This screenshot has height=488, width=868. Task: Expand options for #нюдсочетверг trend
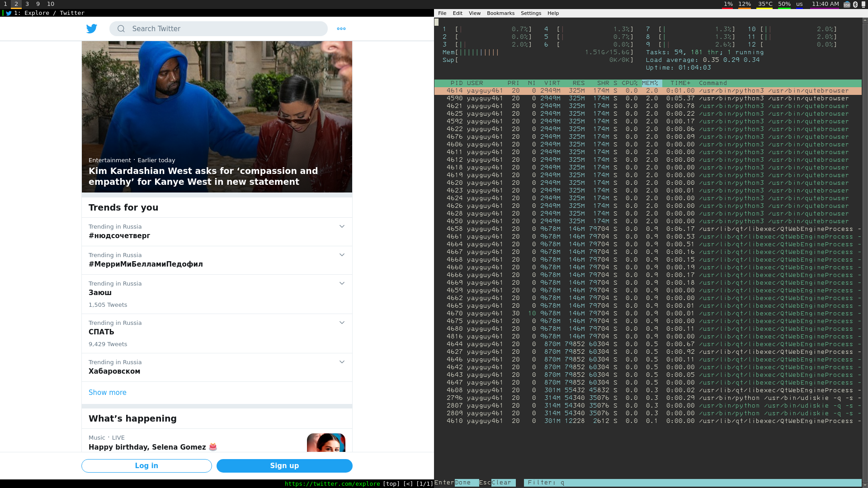coord(342,226)
